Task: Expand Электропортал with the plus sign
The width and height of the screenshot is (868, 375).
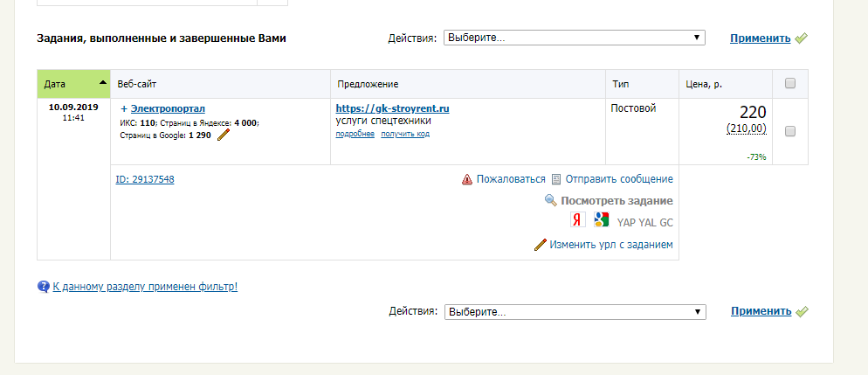Action: pos(123,108)
